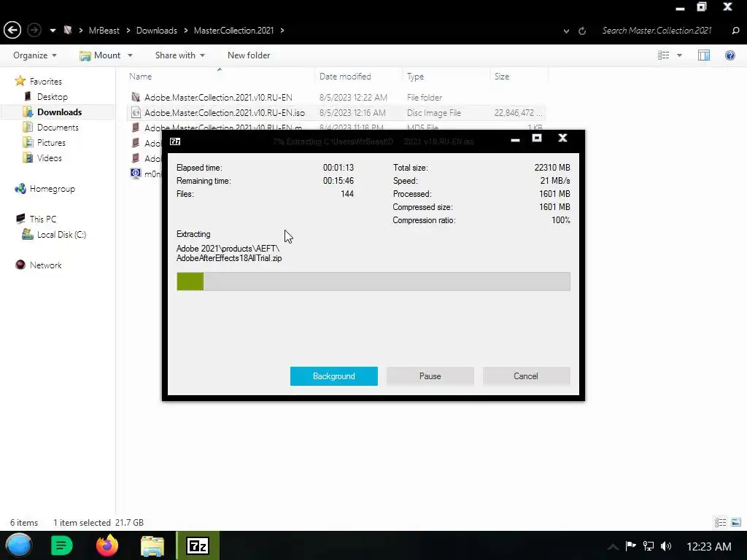747x560 pixels.
Task: Sort by Name column header
Action: [140, 76]
